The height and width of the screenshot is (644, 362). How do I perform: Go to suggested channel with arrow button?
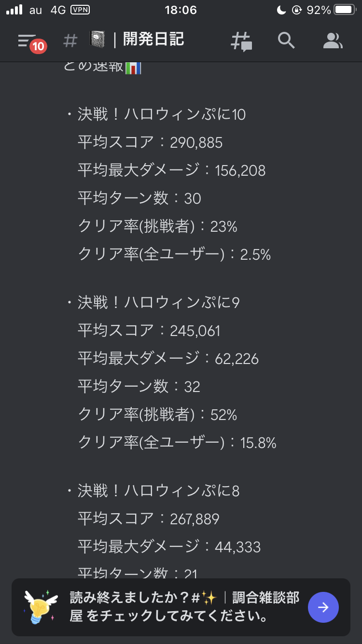pos(323,607)
